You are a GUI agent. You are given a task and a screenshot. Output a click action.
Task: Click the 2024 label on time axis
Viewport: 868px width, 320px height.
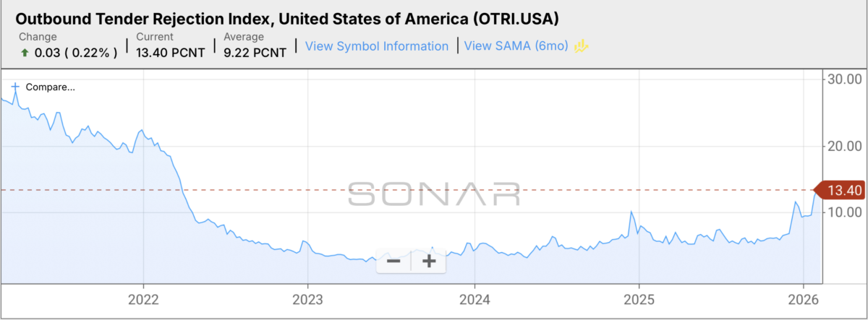tap(474, 300)
